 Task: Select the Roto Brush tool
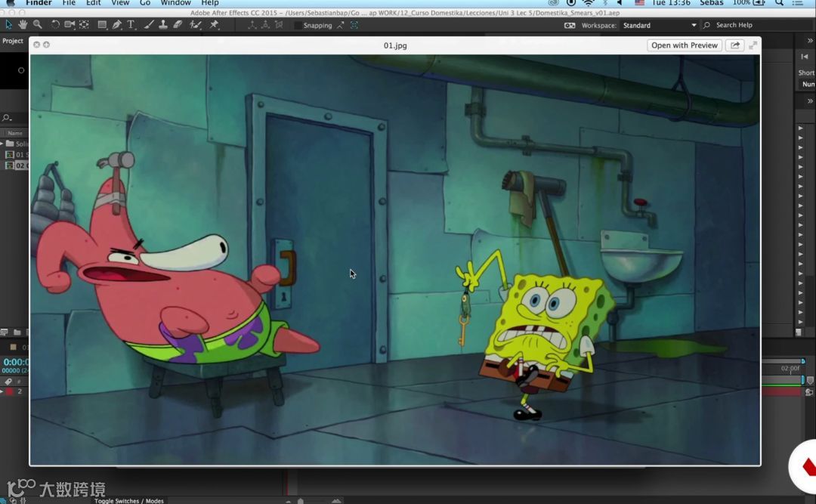pos(196,24)
